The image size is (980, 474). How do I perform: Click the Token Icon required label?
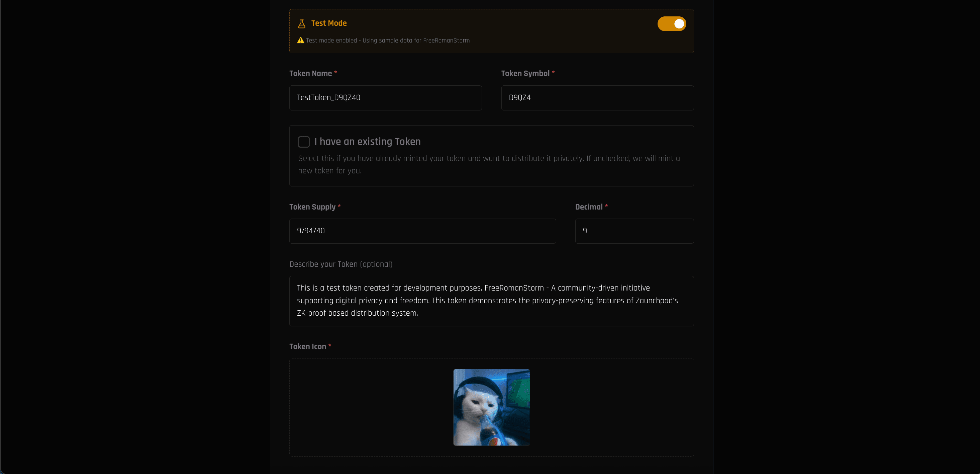308,346
